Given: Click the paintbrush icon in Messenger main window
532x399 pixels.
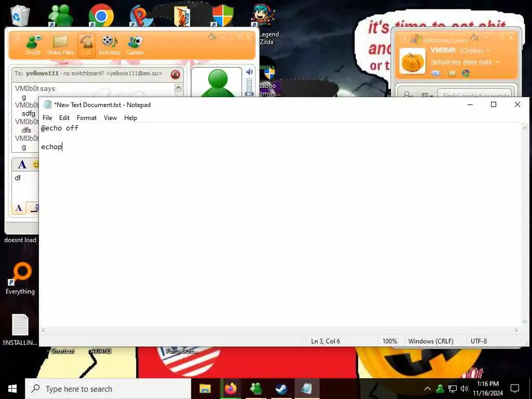Looking at the screenshot, I should [475, 37].
